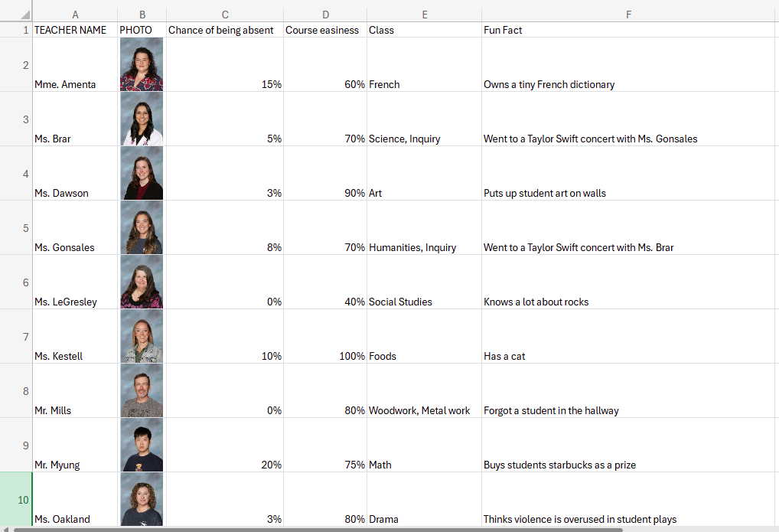Select the Social Studies class cell
Screen dimensions: 779x532
(424, 282)
